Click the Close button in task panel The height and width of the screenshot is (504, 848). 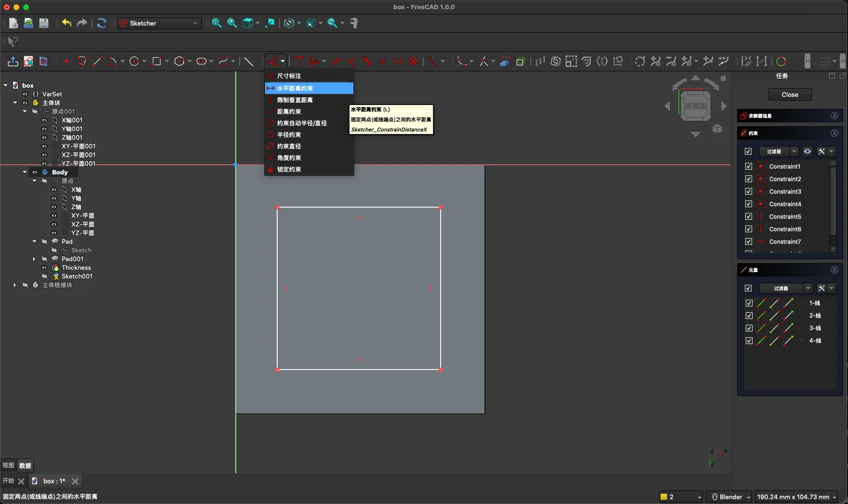[790, 94]
